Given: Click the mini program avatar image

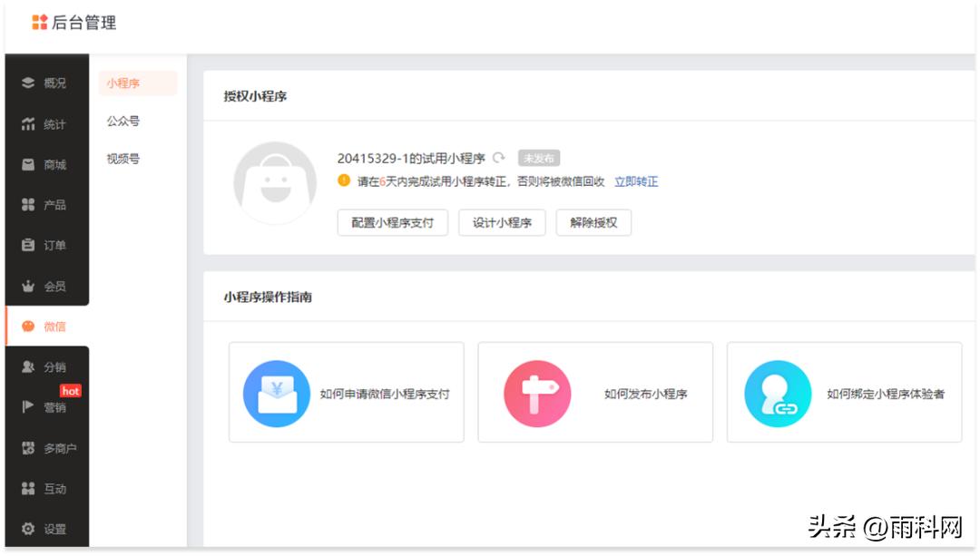Looking at the screenshot, I should pos(274,184).
